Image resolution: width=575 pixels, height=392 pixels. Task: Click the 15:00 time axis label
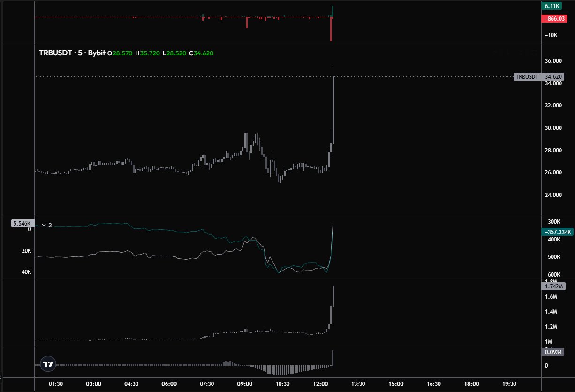396,384
